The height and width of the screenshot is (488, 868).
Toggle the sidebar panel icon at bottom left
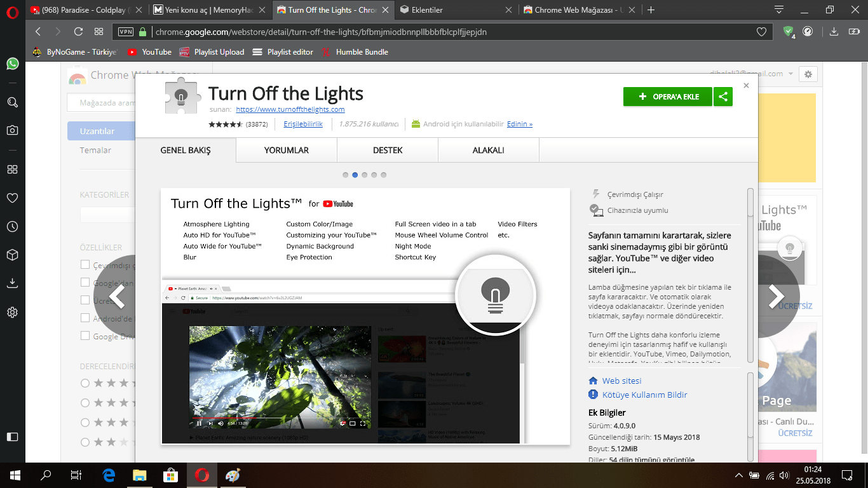tap(12, 437)
